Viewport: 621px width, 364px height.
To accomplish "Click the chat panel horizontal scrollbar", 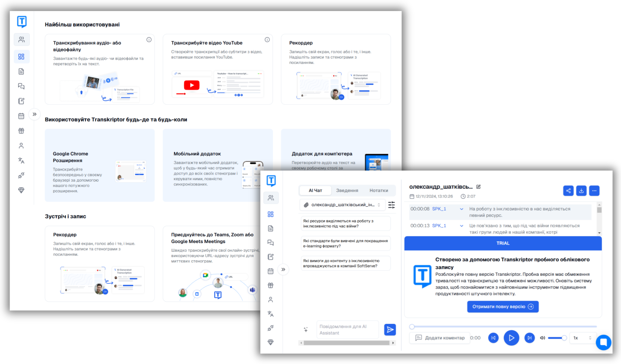I will pos(347,343).
